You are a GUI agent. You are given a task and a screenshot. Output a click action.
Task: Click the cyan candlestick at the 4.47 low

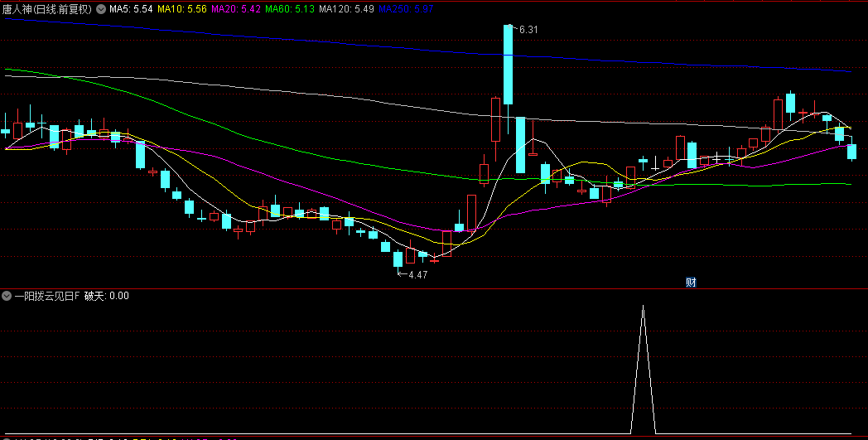398,259
